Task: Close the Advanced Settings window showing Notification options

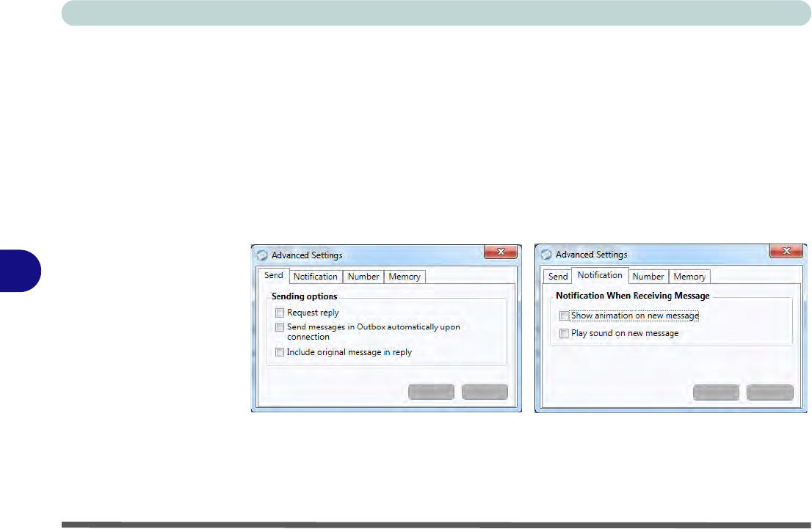Action: click(786, 252)
